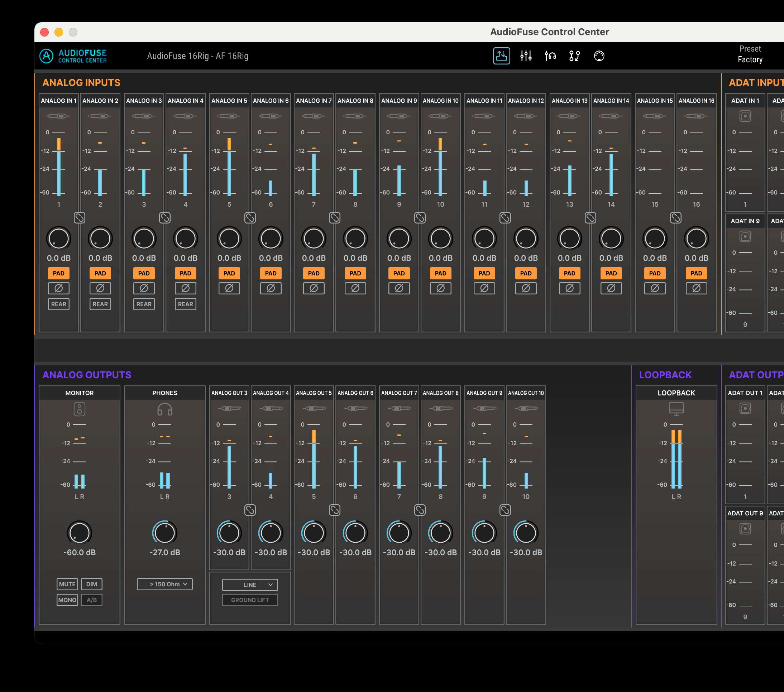Open the > 150 Ohm impedance dropdown

tap(164, 584)
